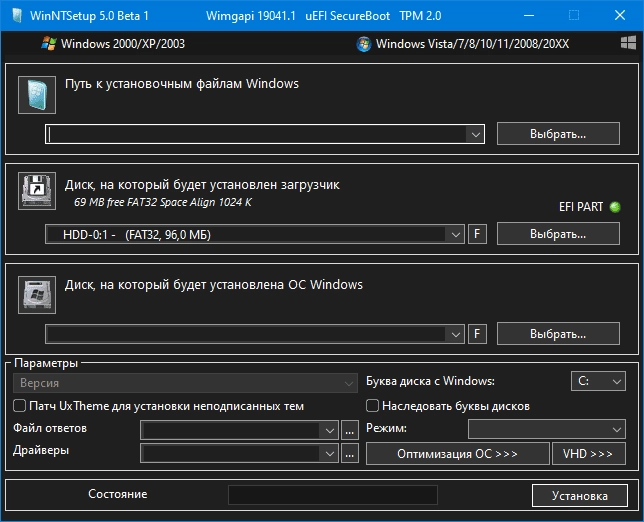The height and width of the screenshot is (522, 644).
Task: Click Выбрать for the bootloader drive
Action: tap(558, 234)
